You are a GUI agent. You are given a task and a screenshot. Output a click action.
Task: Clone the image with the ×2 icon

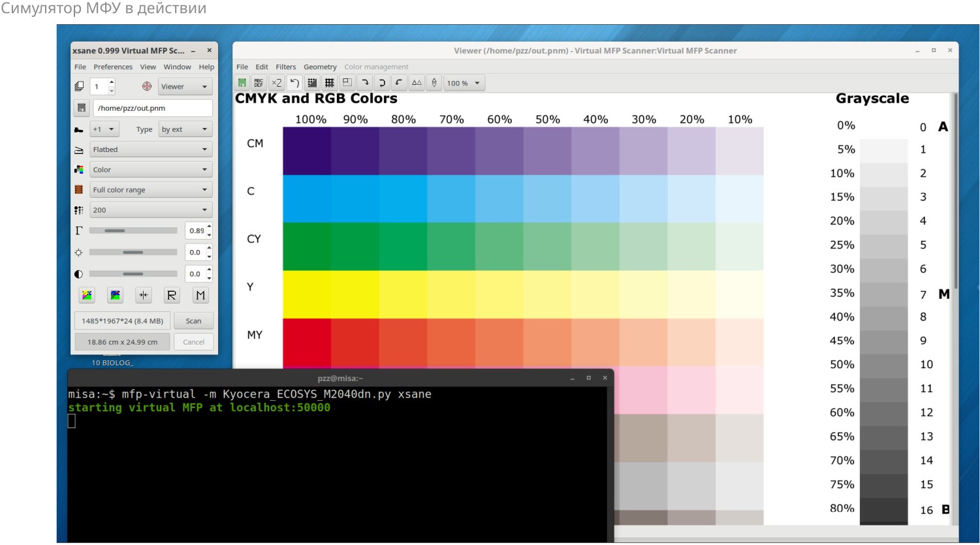[277, 83]
